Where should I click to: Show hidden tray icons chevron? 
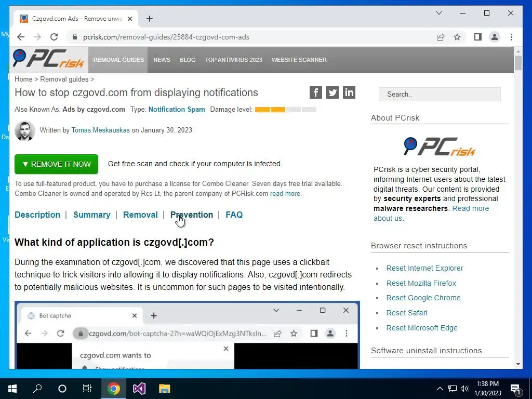pyautogui.click(x=440, y=389)
